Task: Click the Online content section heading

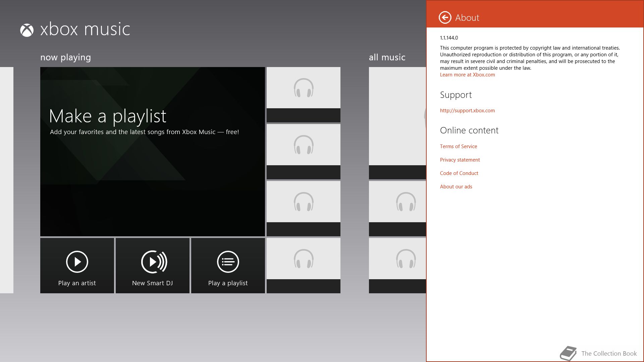Action: click(469, 130)
